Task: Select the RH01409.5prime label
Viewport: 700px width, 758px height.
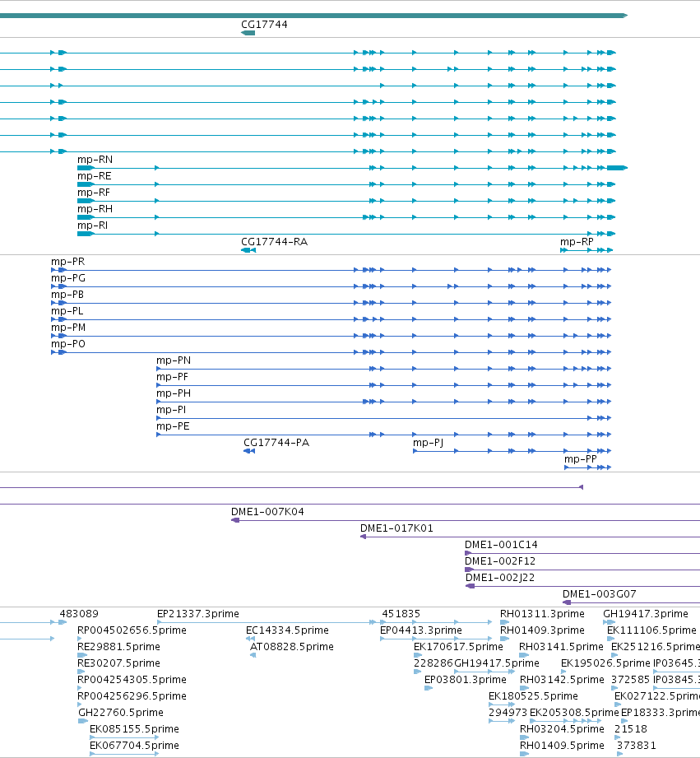Action: [562, 745]
